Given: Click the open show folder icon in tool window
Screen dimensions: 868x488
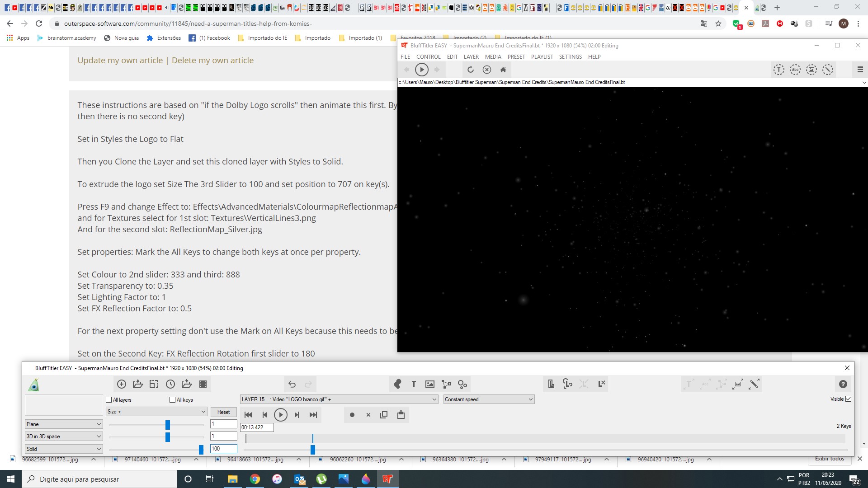Looking at the screenshot, I should (137, 384).
